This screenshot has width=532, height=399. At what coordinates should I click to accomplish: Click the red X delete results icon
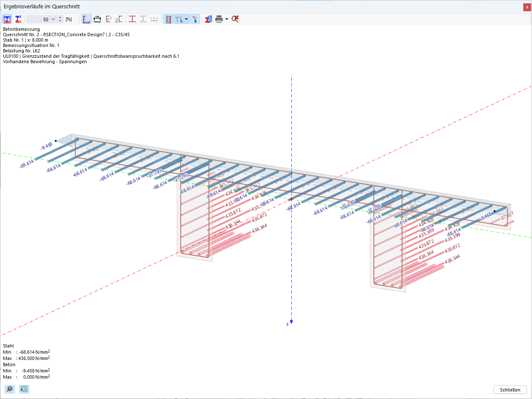click(234, 19)
